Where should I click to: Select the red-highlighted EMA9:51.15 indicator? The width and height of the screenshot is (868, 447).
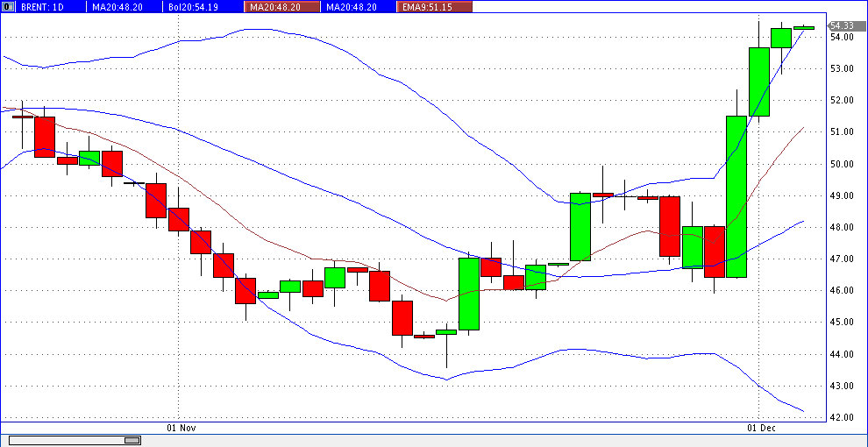[x=435, y=7]
